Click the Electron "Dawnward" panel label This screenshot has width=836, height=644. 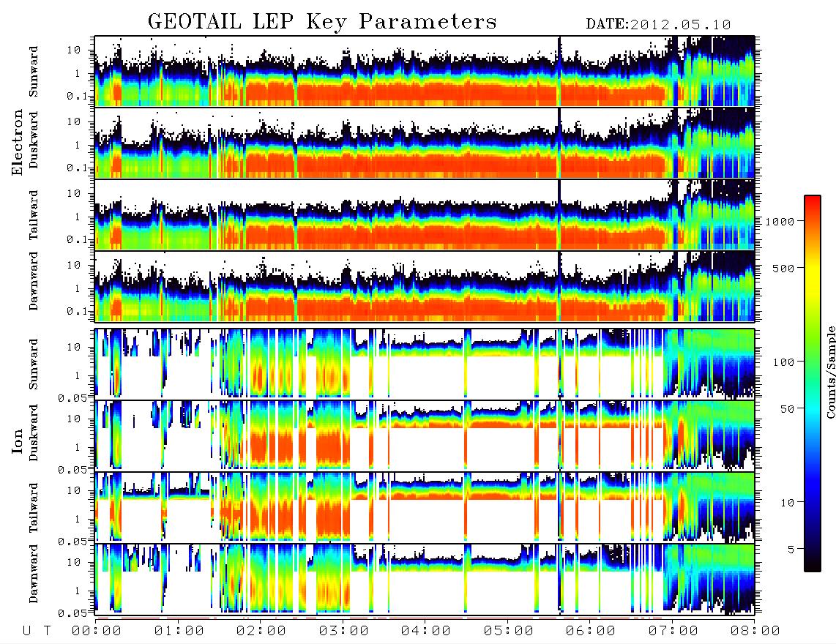(34, 281)
